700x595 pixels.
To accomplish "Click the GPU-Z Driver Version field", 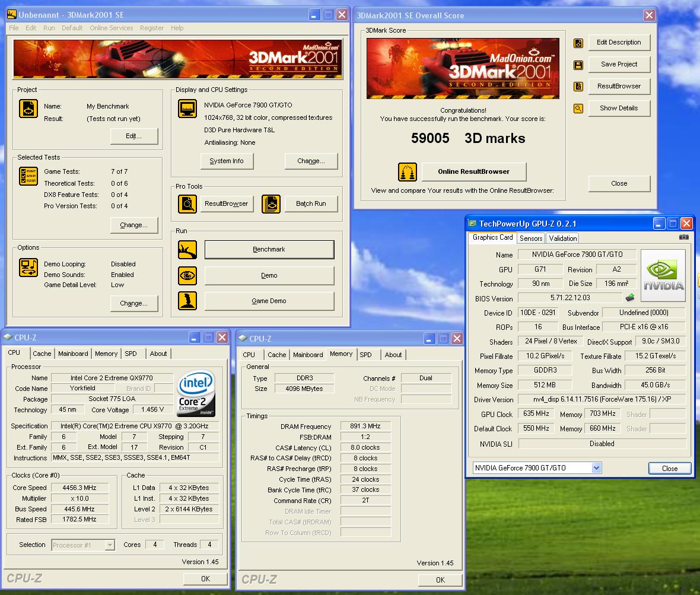I will (602, 399).
